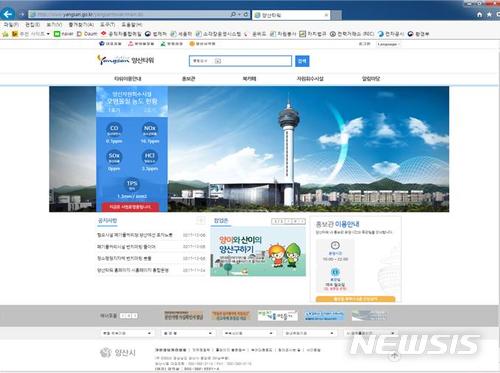Open the 편집(E) menu
Viewport: 500px width, 373px height.
[x=33, y=25]
